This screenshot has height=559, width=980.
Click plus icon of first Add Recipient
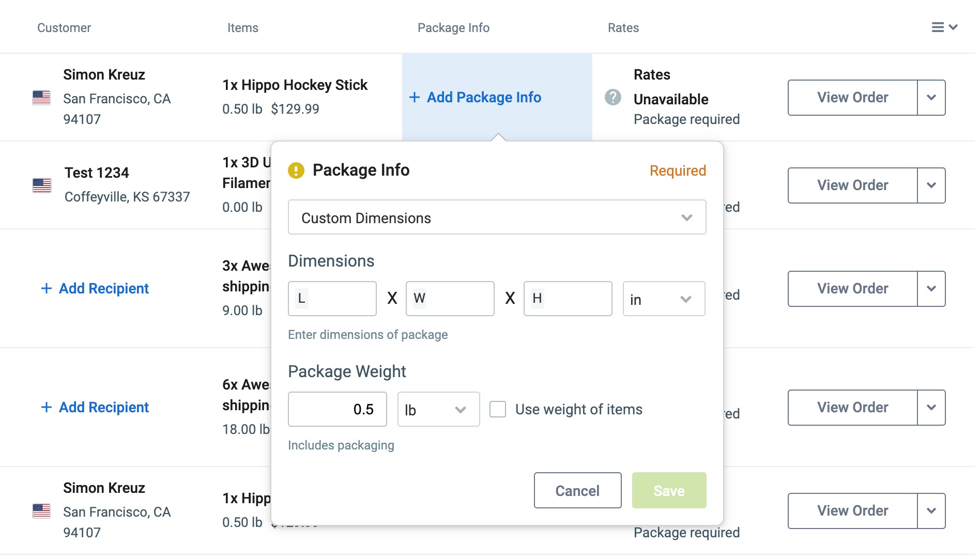coord(47,288)
